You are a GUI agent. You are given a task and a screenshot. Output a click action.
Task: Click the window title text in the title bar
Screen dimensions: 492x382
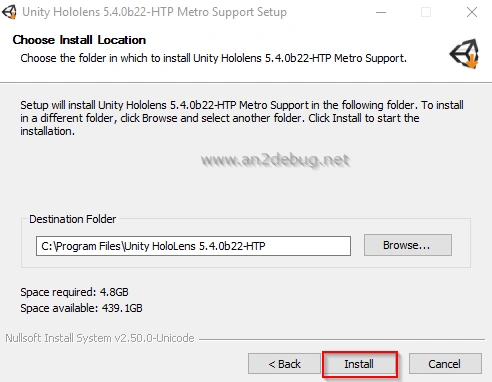click(x=154, y=12)
